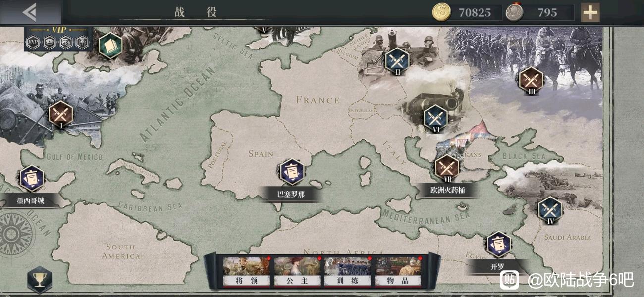The height and width of the screenshot is (297, 644).
Task: Open the 物品 items tab
Action: pos(398,271)
